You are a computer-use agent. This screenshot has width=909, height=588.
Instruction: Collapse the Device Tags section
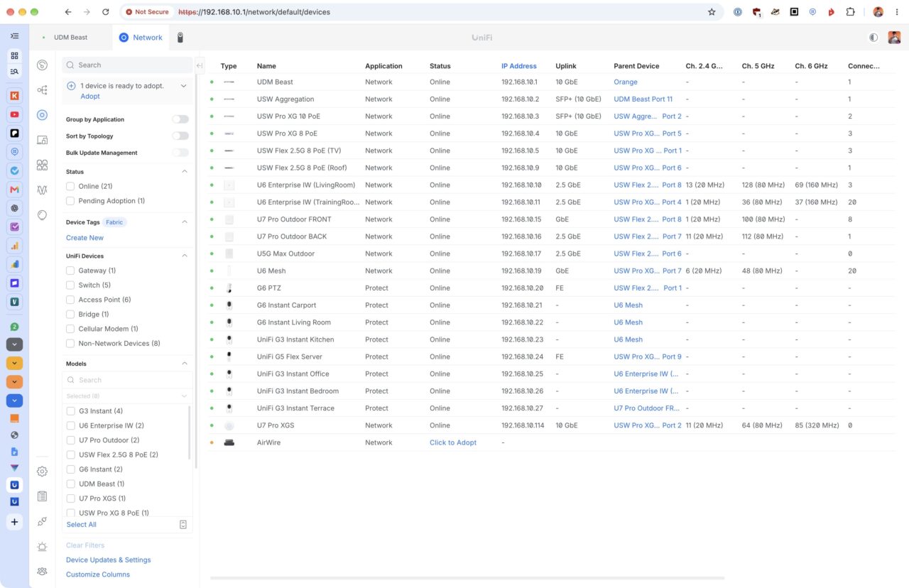(185, 222)
